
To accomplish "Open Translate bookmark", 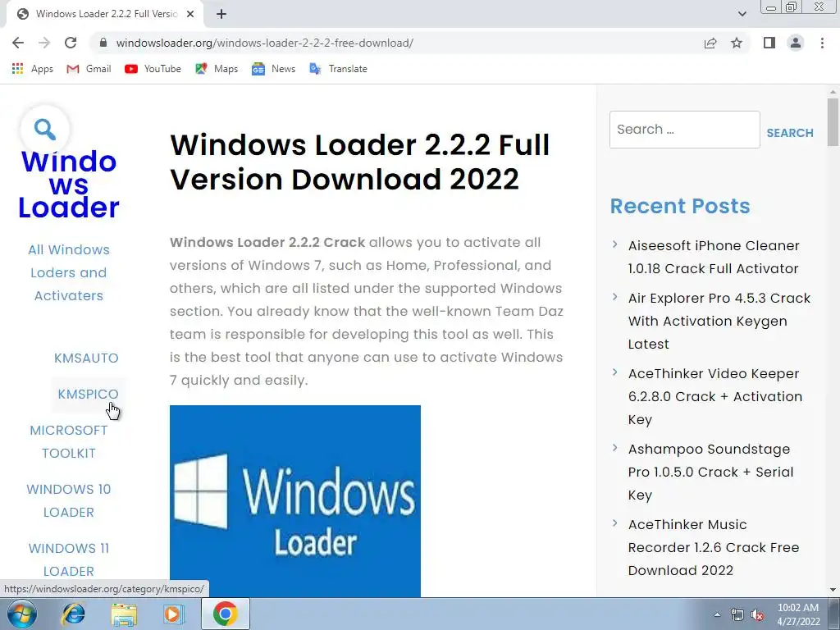I will (338, 69).
